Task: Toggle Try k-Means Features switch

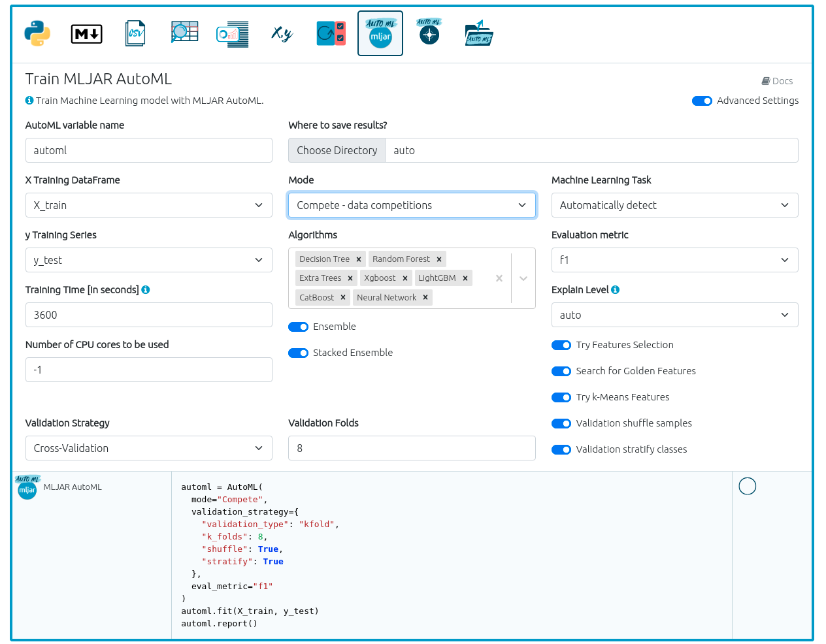Action: pyautogui.click(x=561, y=397)
